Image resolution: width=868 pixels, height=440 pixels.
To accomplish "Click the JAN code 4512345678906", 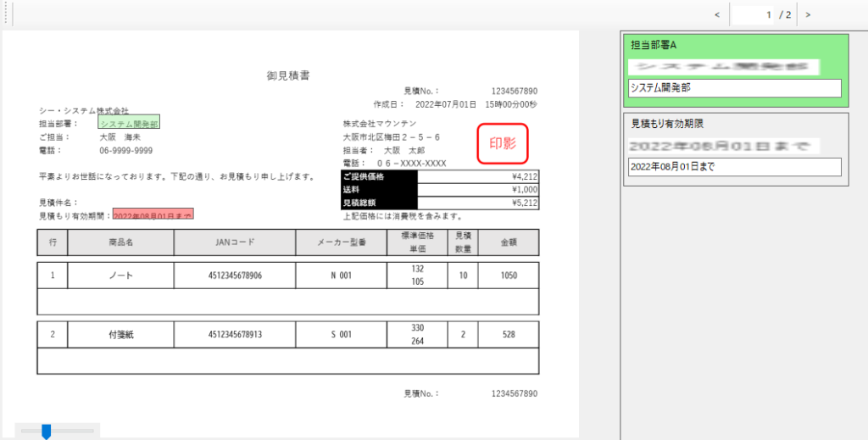I will pyautogui.click(x=235, y=275).
